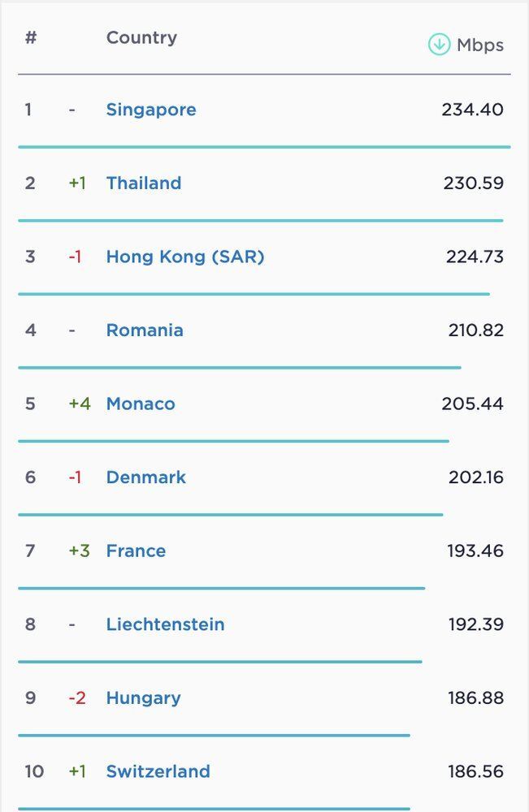Open the Switzerland country link
Image resolution: width=529 pixels, height=812 pixels.
pos(158,771)
